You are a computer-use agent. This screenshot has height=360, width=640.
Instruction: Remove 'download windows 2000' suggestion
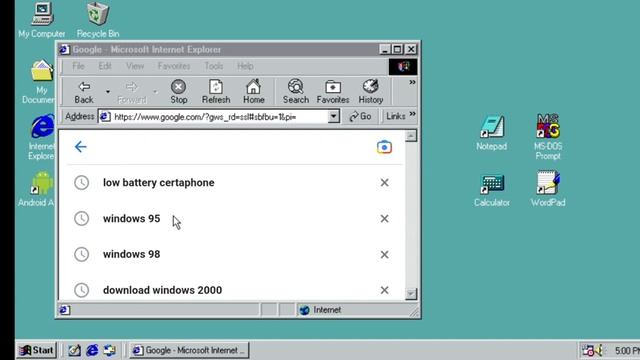384,290
